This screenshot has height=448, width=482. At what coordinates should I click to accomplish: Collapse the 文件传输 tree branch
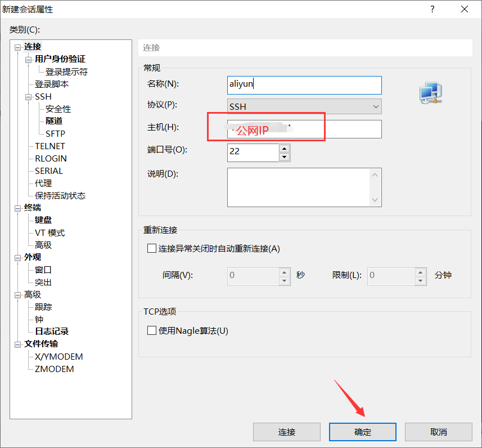tap(17, 344)
